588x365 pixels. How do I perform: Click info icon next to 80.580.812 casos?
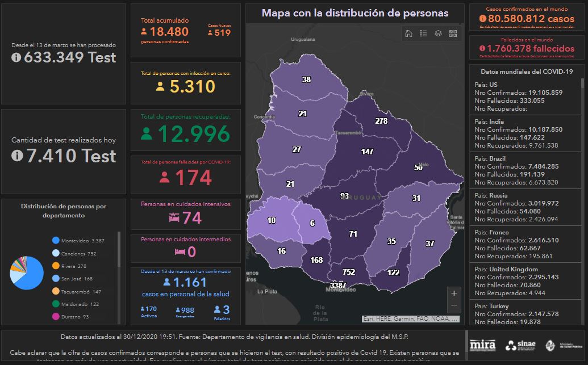pos(483,19)
